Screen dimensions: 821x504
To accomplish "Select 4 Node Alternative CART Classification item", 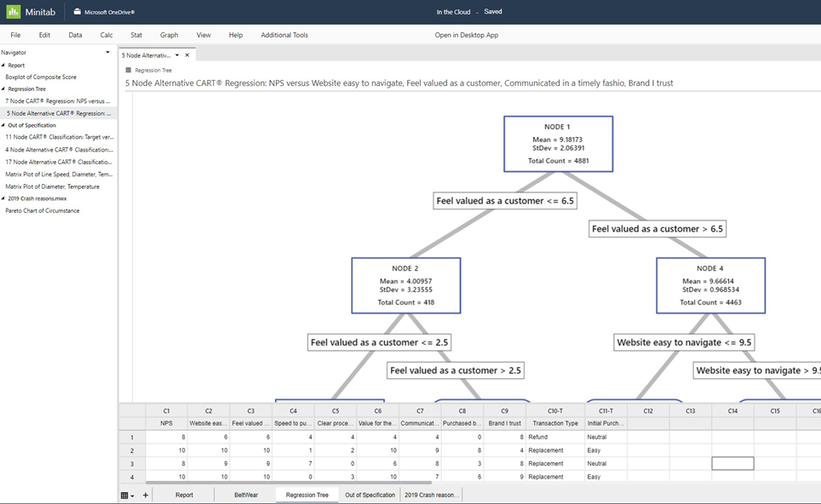I will click(59, 150).
